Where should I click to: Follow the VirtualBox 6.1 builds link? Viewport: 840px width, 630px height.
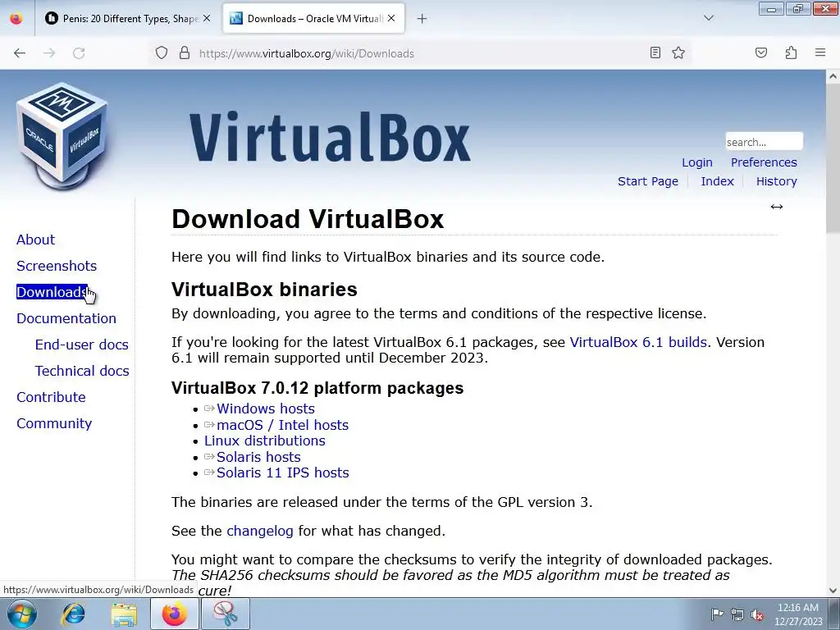click(x=638, y=342)
